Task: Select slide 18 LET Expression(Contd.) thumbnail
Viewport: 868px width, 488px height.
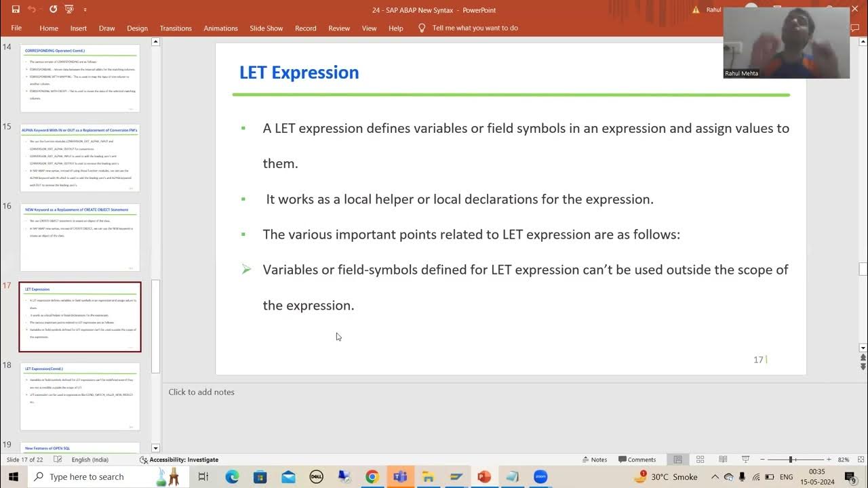Action: 80,396
